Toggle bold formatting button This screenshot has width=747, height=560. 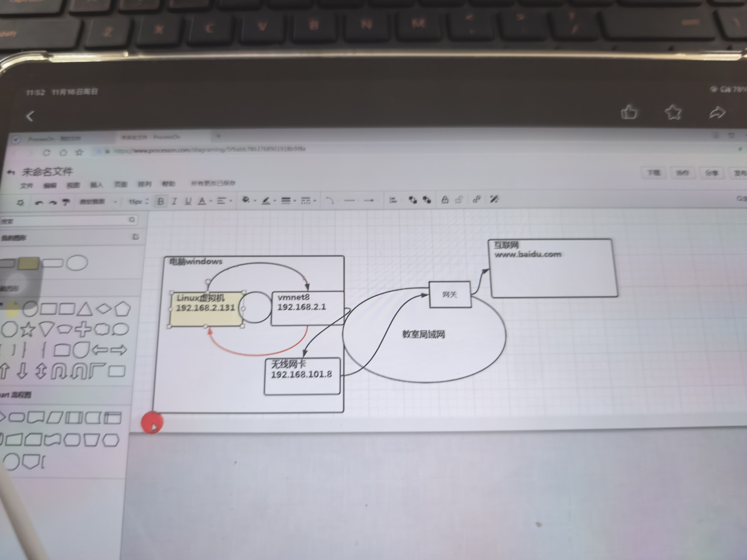point(161,201)
